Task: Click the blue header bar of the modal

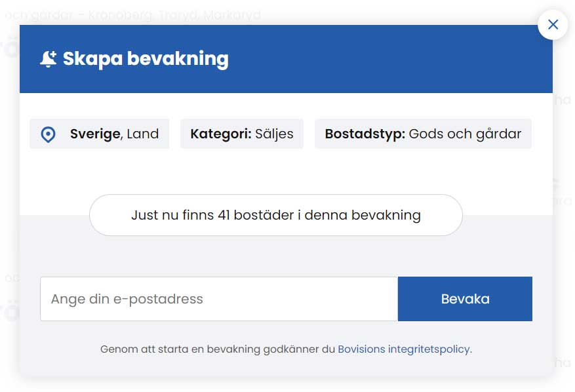Action: (x=393, y=58)
